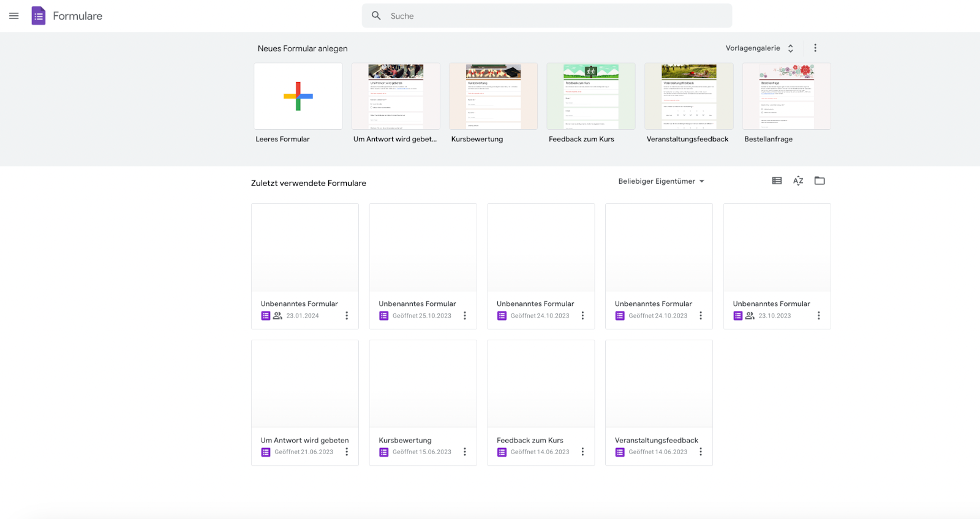Open options for form dated 23.01.2024
Screen dimensions: 980x519
pyautogui.click(x=347, y=316)
